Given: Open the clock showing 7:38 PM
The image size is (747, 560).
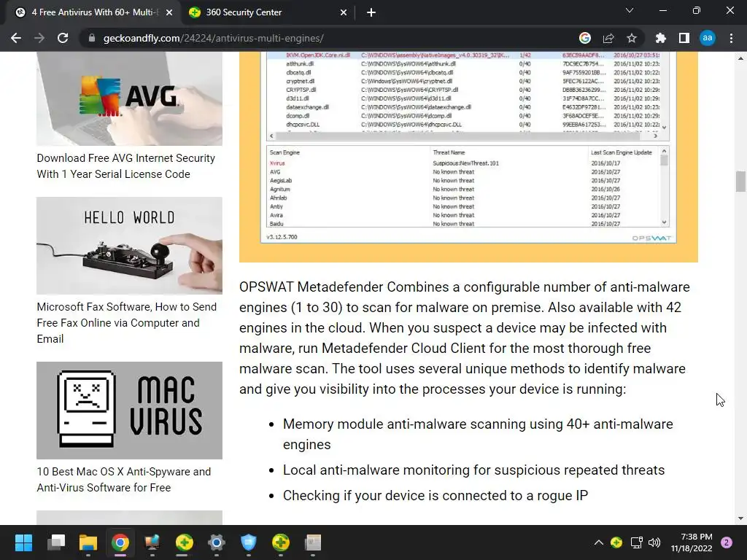Looking at the screenshot, I should pyautogui.click(x=692, y=542).
